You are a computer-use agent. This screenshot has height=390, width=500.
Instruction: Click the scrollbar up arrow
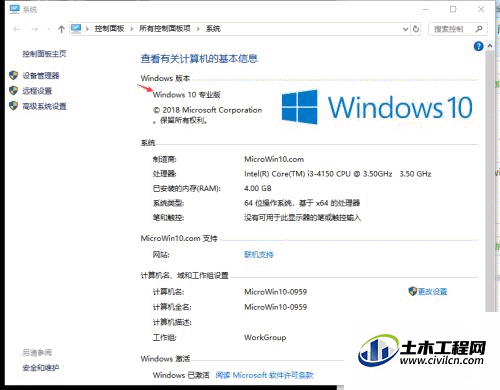pyautogui.click(x=490, y=46)
